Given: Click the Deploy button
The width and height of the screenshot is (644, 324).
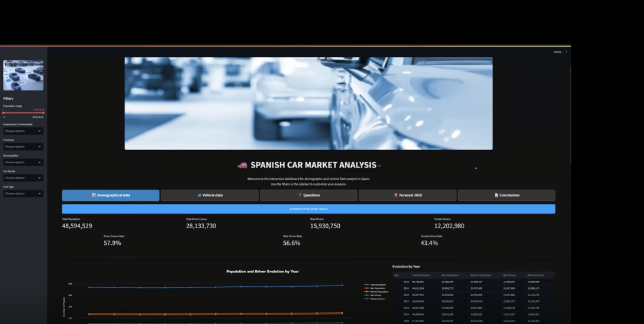Looking at the screenshot, I should pos(557,52).
